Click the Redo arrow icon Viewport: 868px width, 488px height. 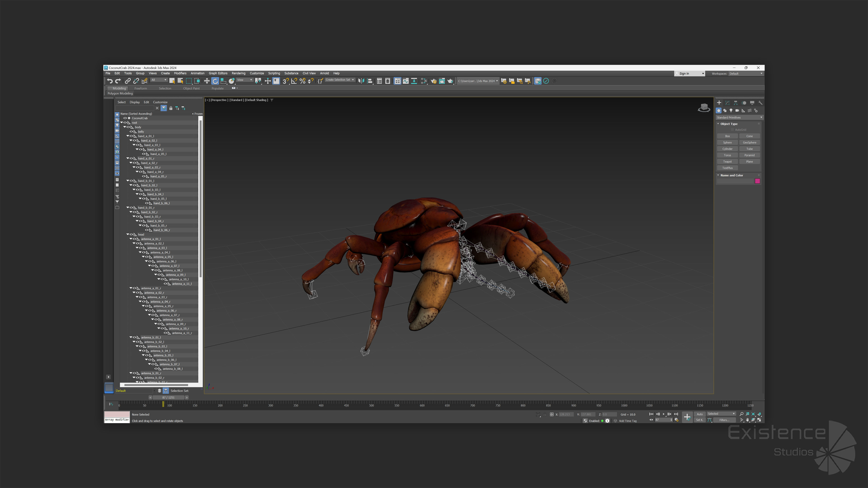pyautogui.click(x=118, y=81)
